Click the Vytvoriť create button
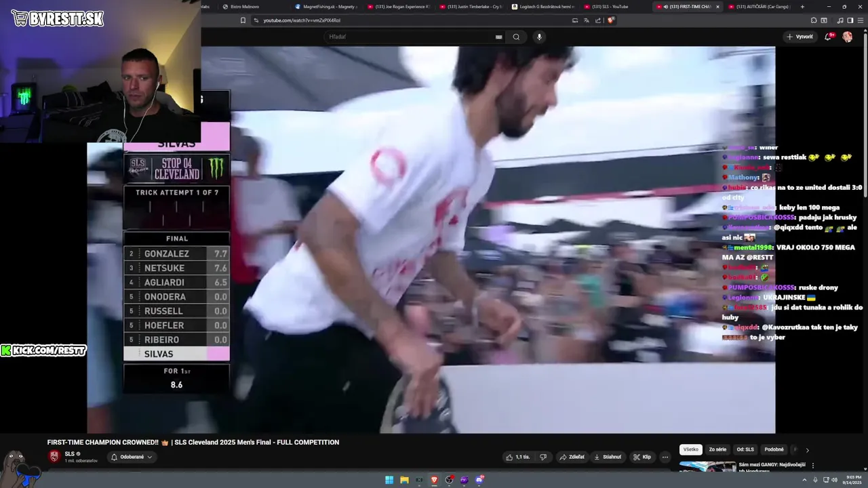868x488 pixels. tap(800, 37)
